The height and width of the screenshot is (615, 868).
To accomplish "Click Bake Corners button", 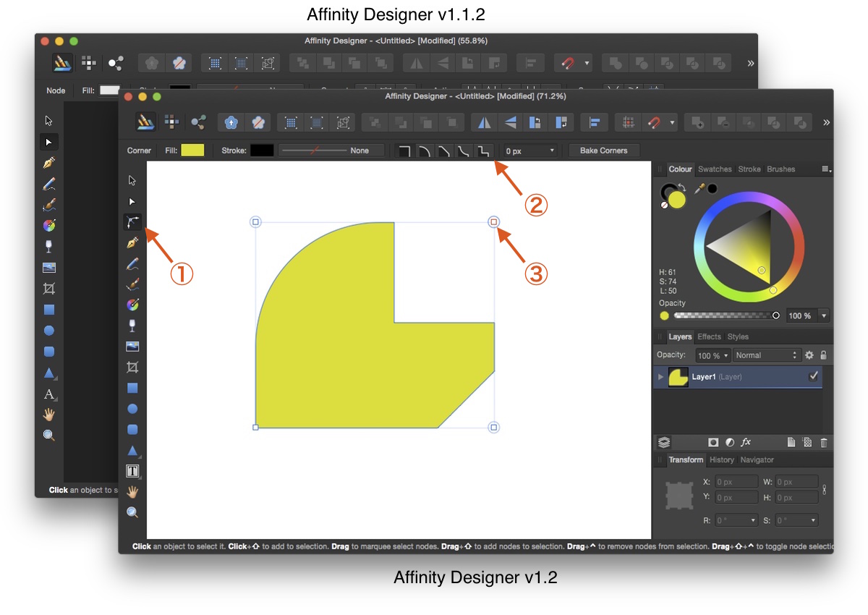I will (604, 150).
